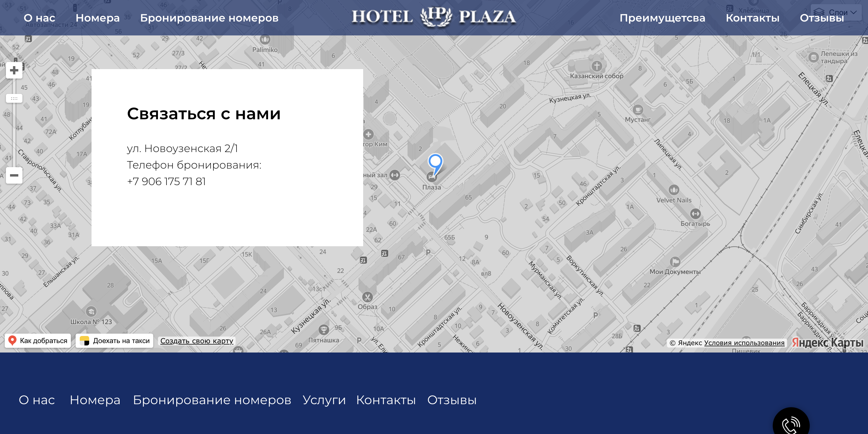Screen dimensions: 868x434
Task: Click the Velvet Nails map icon
Action: [673, 190]
